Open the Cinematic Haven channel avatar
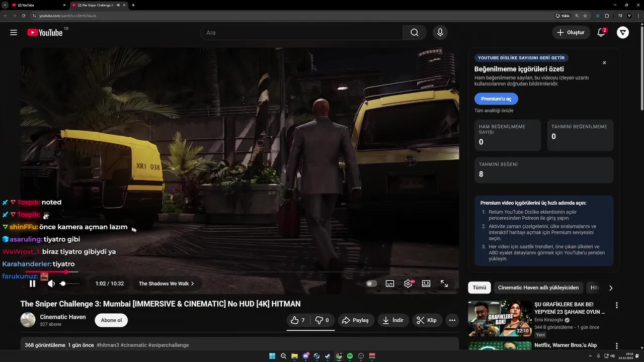Viewport: 644px width, 362px height. [x=28, y=320]
